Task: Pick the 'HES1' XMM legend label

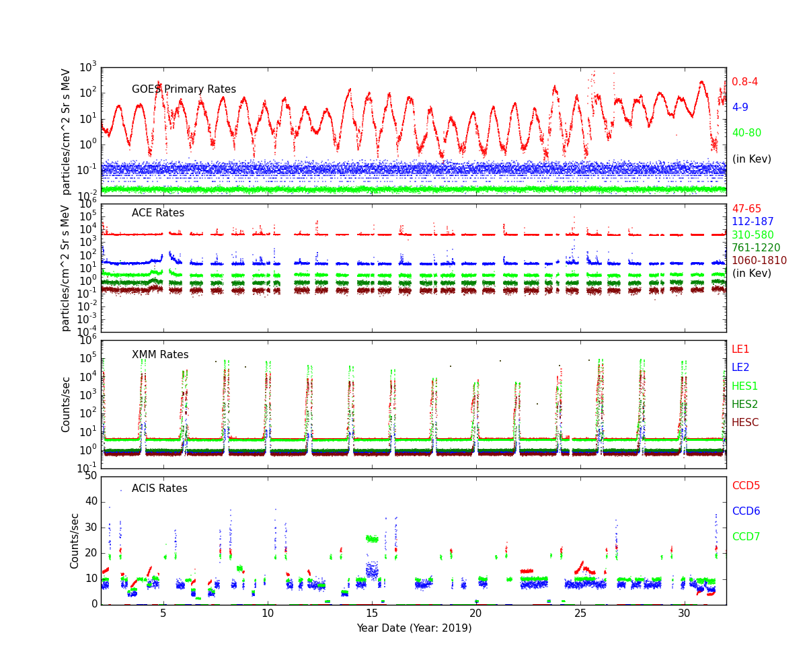Action: pos(744,386)
